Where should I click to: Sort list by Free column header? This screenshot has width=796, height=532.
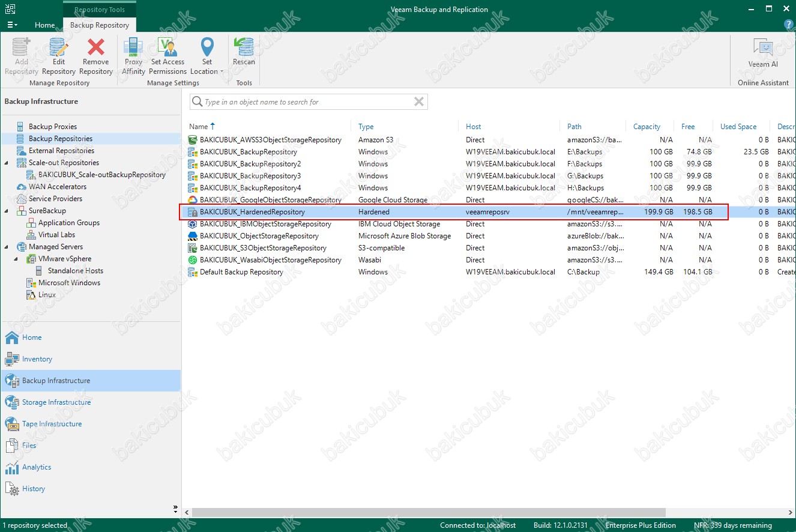[688, 127]
